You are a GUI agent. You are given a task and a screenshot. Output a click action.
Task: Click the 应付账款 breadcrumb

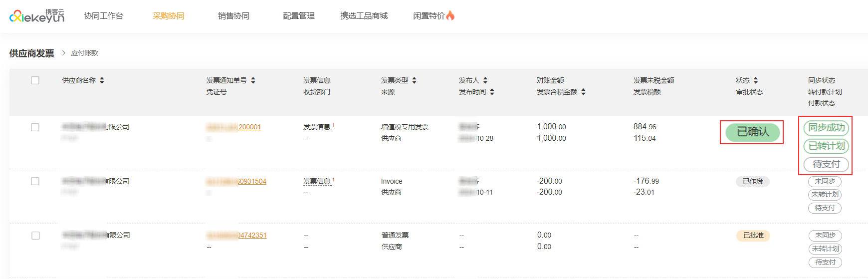84,53
